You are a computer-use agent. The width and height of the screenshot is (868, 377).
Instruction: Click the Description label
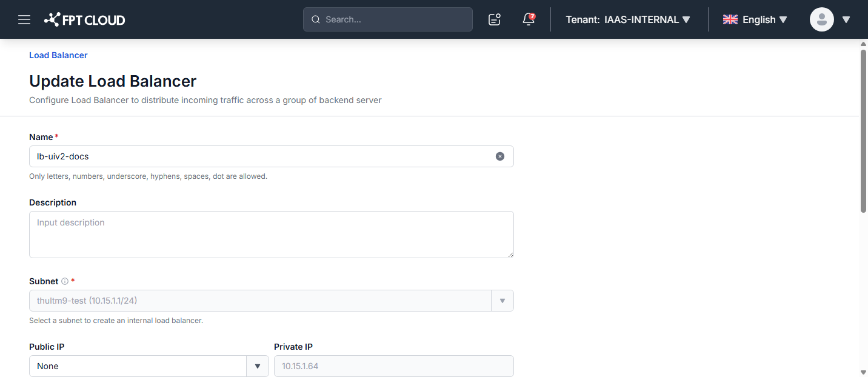tap(53, 202)
